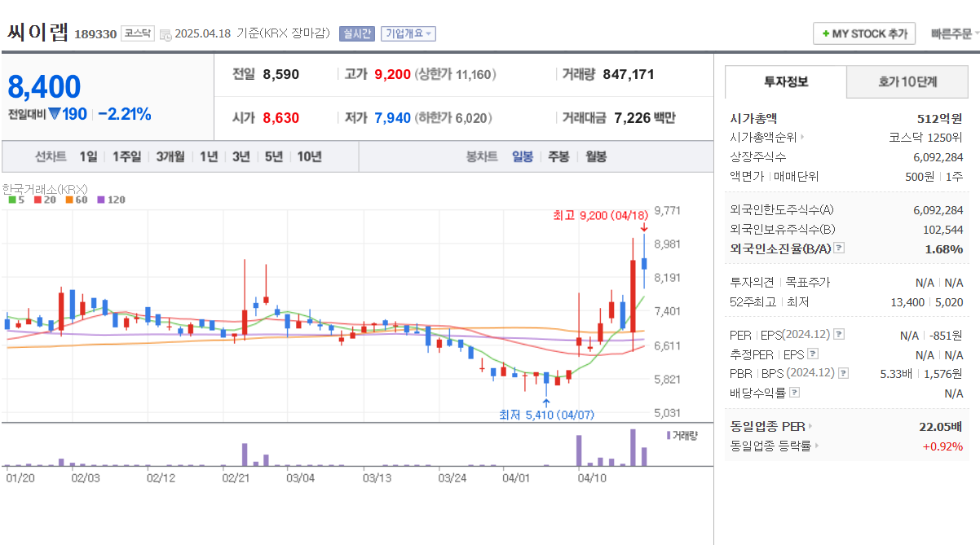Click the 거래량 legend icon on chart
The image size is (980, 545).
point(667,434)
